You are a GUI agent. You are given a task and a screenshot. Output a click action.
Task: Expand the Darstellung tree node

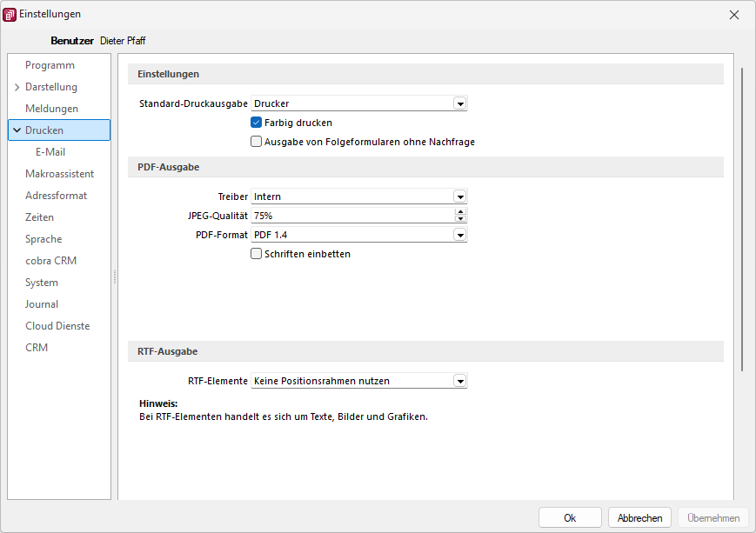coord(17,87)
